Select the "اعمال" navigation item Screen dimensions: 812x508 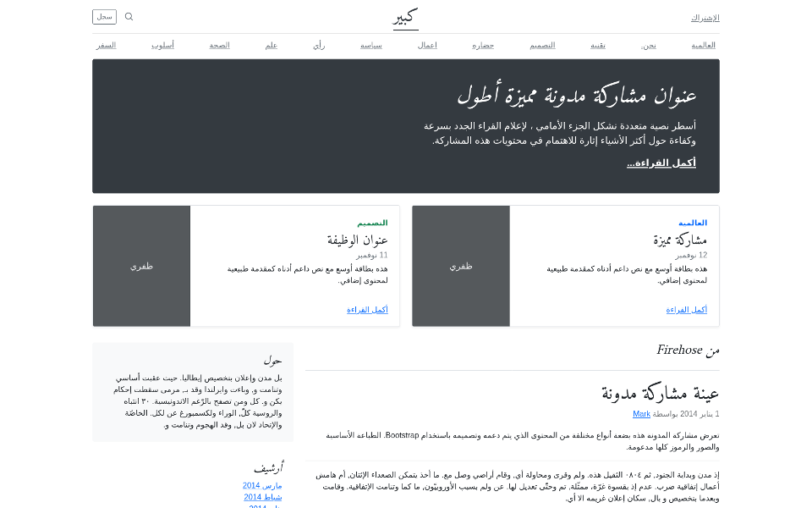(427, 45)
